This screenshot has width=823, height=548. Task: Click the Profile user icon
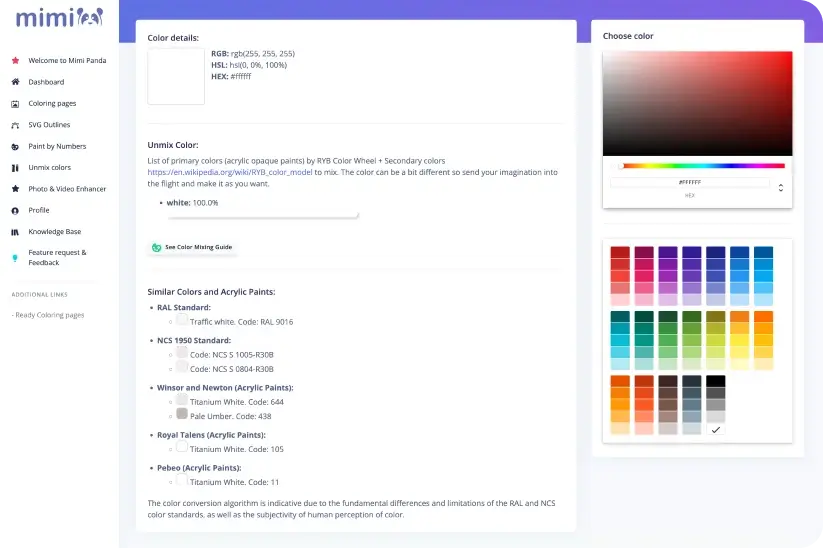tap(15, 210)
